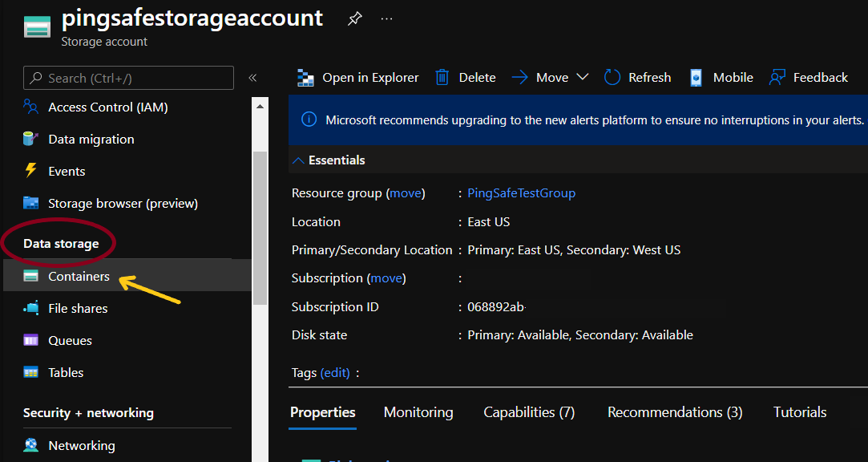The image size is (868, 462).
Task: Click the Delete trash icon
Action: (442, 78)
